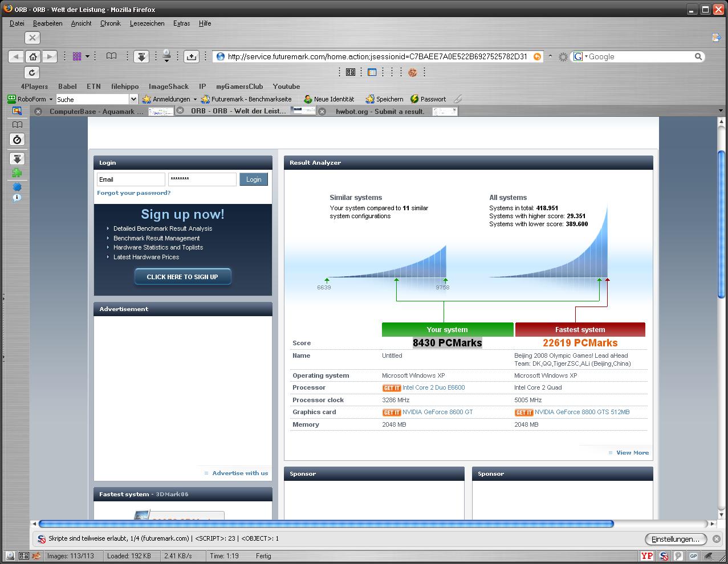Image resolution: width=728 pixels, height=564 pixels.
Task: Open the Lesezeichen menu
Action: 147,23
